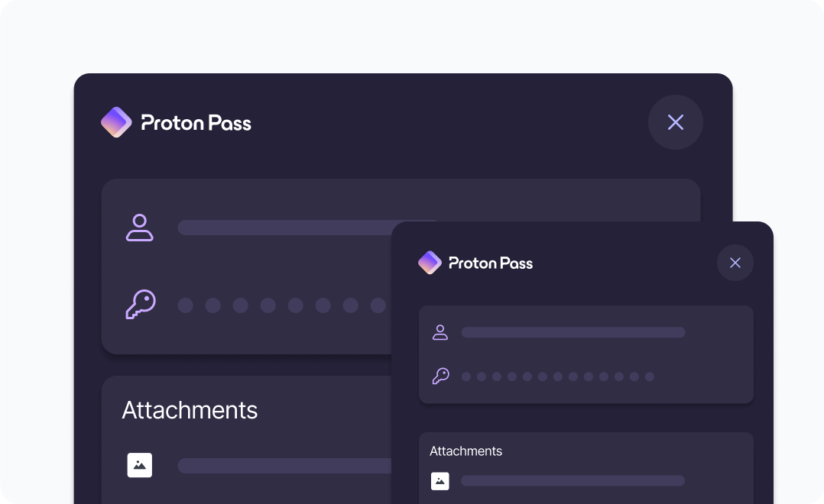Click the masked password dots in larger panel
The image size is (824, 504).
[x=281, y=305]
